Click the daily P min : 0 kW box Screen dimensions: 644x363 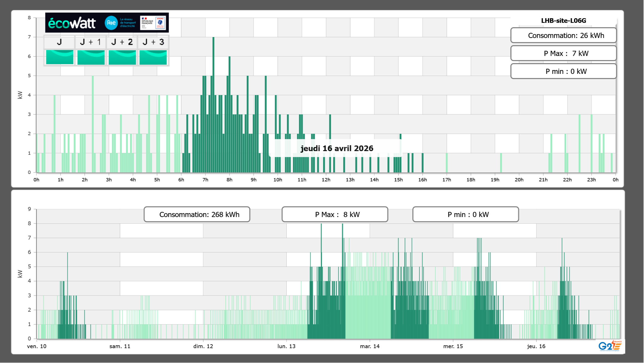(563, 71)
